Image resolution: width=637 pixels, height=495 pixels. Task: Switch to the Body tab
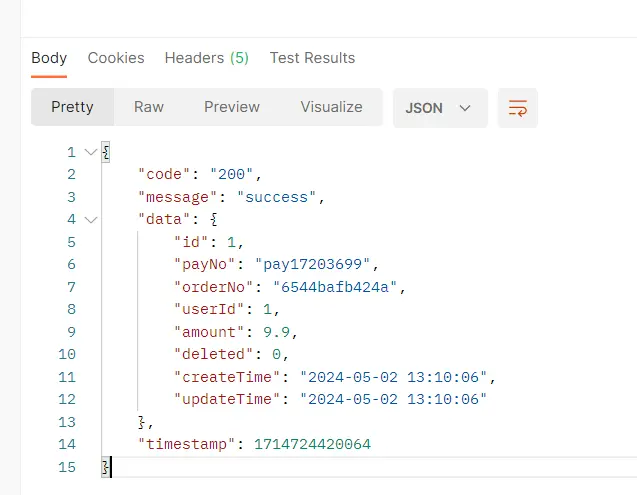(x=49, y=58)
